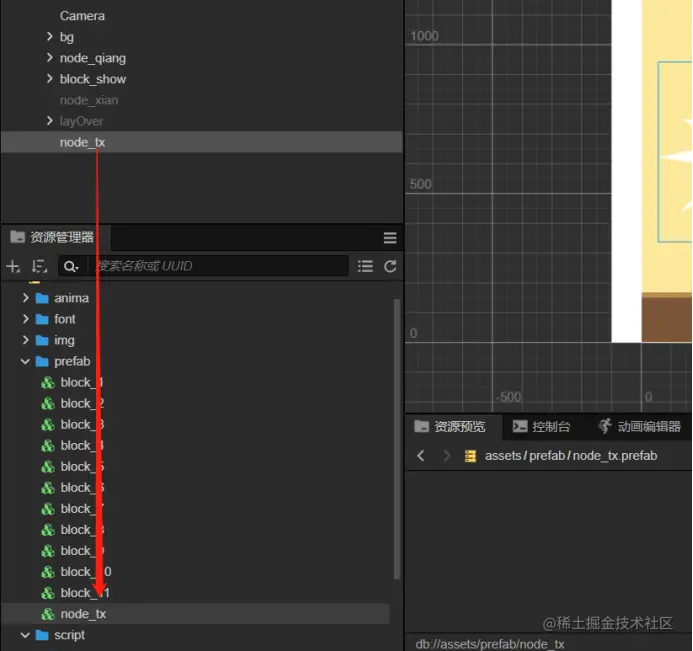Collapse the script folder

[25, 635]
